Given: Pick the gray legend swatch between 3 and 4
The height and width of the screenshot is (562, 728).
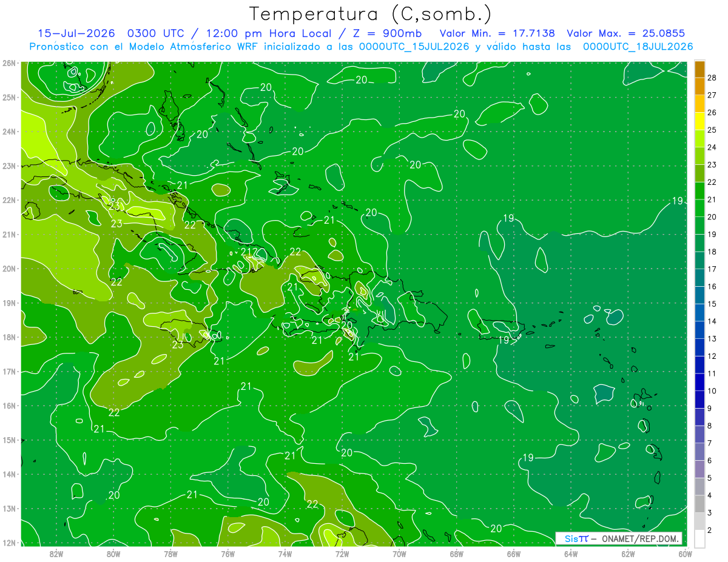Looking at the screenshot, I should tap(699, 504).
